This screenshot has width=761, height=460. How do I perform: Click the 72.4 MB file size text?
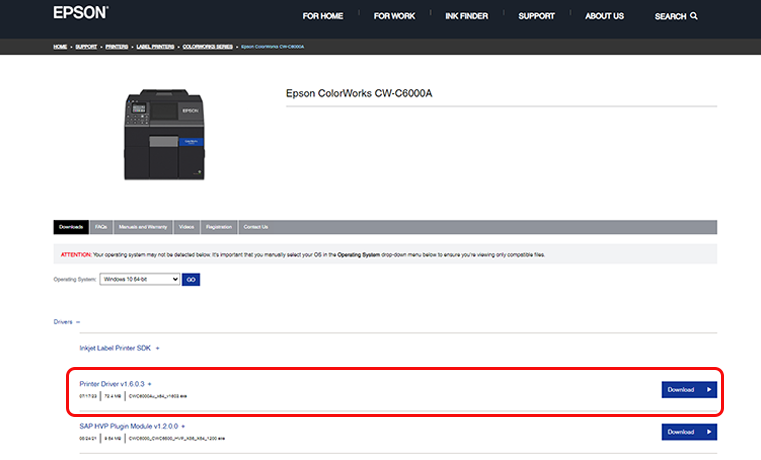click(113, 396)
